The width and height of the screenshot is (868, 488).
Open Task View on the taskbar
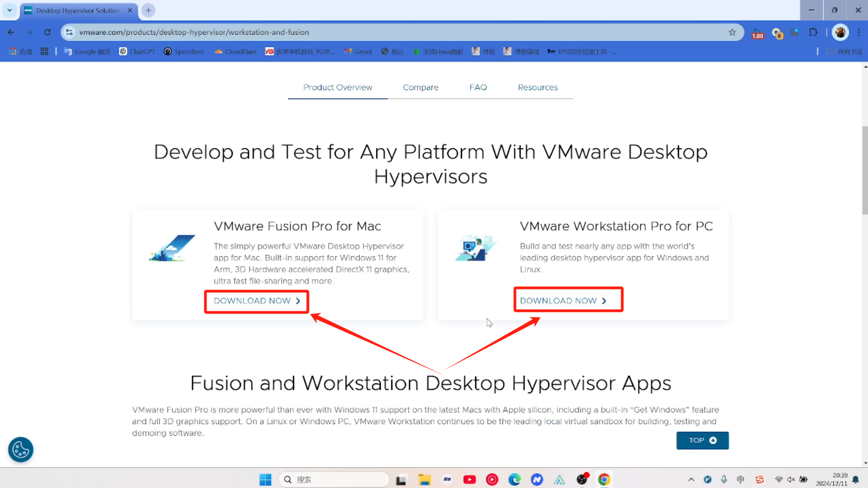[401, 479]
